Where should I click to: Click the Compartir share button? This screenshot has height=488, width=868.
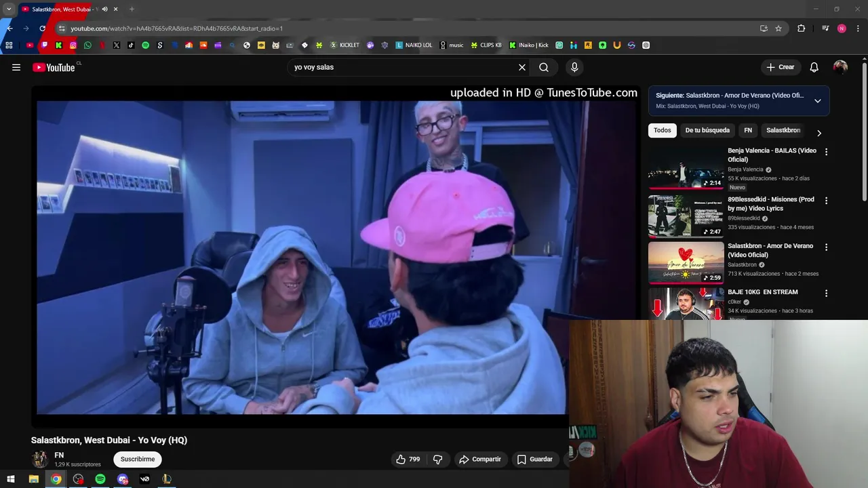pyautogui.click(x=480, y=459)
